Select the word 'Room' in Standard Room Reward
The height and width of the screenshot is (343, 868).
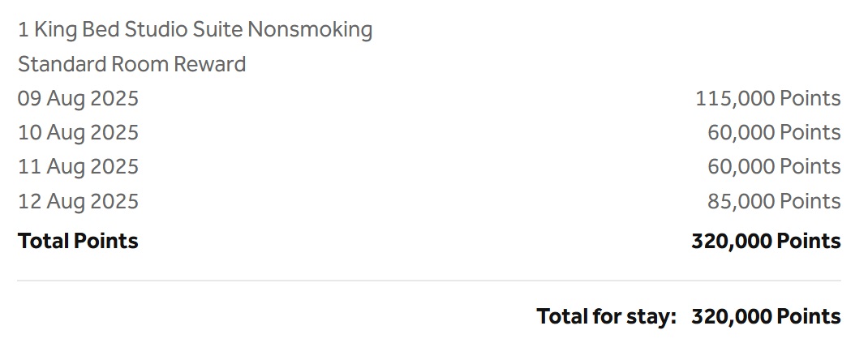[x=140, y=64]
